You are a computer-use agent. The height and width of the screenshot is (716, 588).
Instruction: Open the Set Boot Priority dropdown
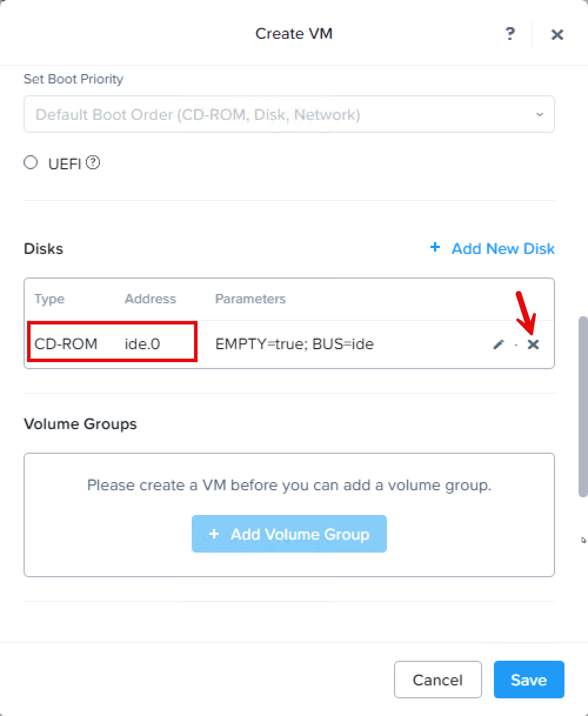[289, 114]
